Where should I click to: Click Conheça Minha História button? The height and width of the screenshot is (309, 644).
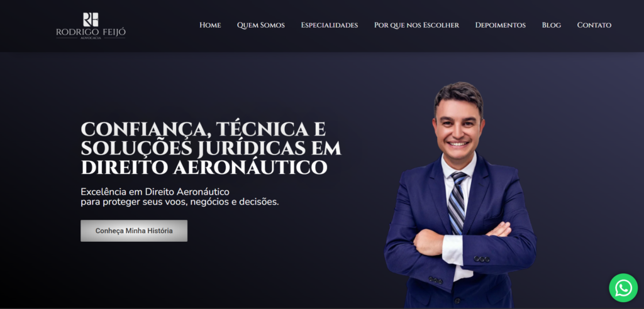click(134, 230)
